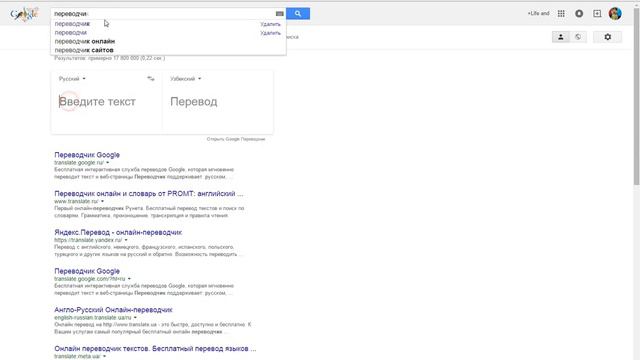Image resolution: width=640 pixels, height=360 pixels.
Task: Click the Введите текст input area
Action: [106, 102]
